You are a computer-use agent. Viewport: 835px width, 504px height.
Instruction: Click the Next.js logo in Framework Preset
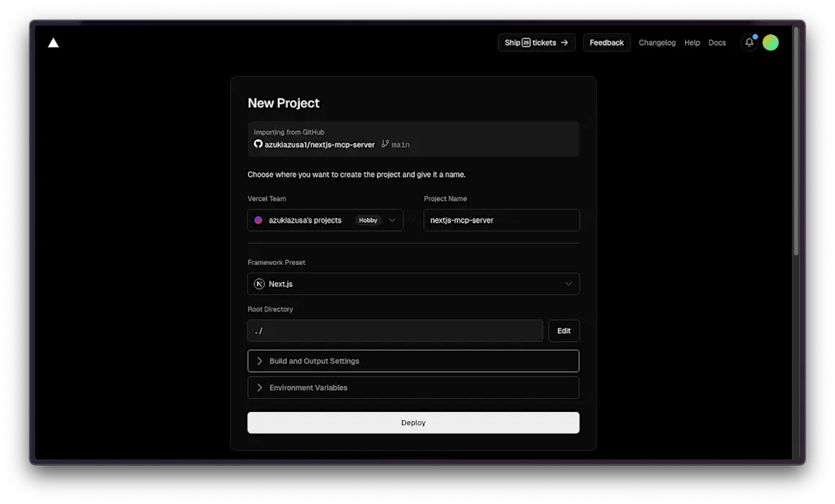tap(259, 284)
